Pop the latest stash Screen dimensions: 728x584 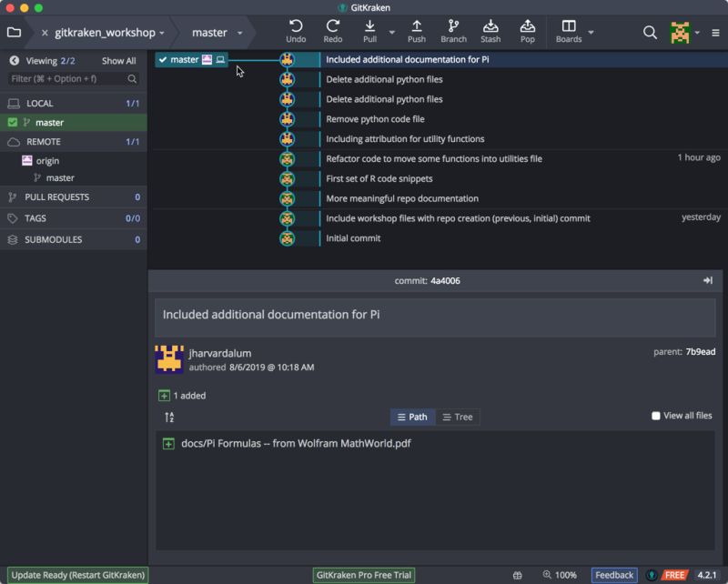(x=528, y=31)
